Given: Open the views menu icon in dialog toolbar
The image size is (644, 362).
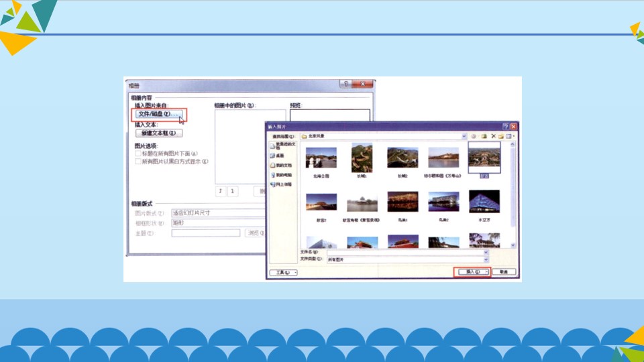Looking at the screenshot, I should click(x=510, y=136).
